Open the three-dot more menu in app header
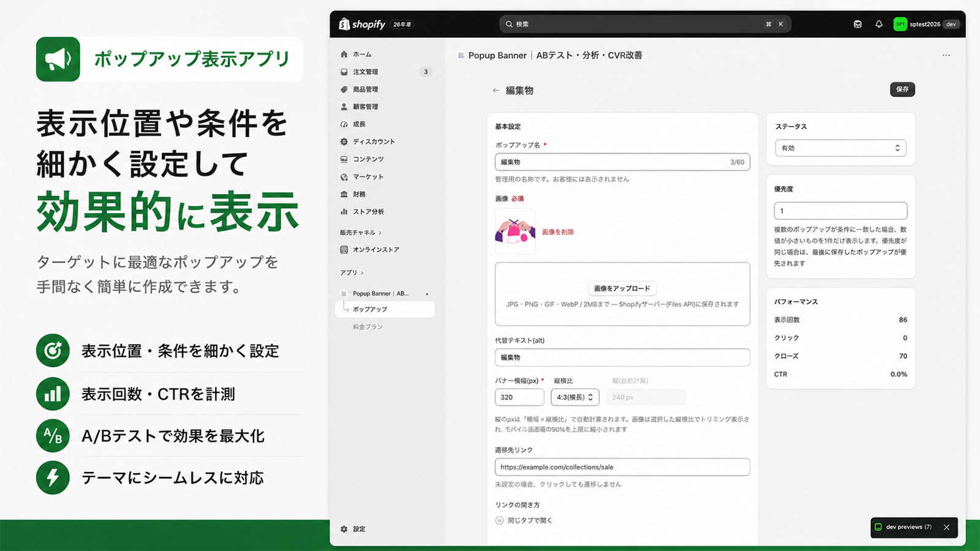Image resolution: width=980 pixels, height=551 pixels. click(x=946, y=55)
